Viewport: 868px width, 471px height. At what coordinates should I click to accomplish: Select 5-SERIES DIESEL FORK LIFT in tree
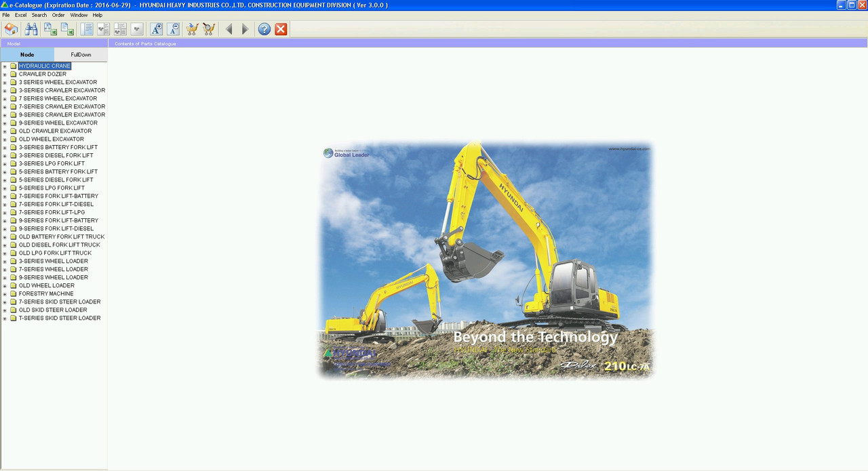click(x=56, y=180)
